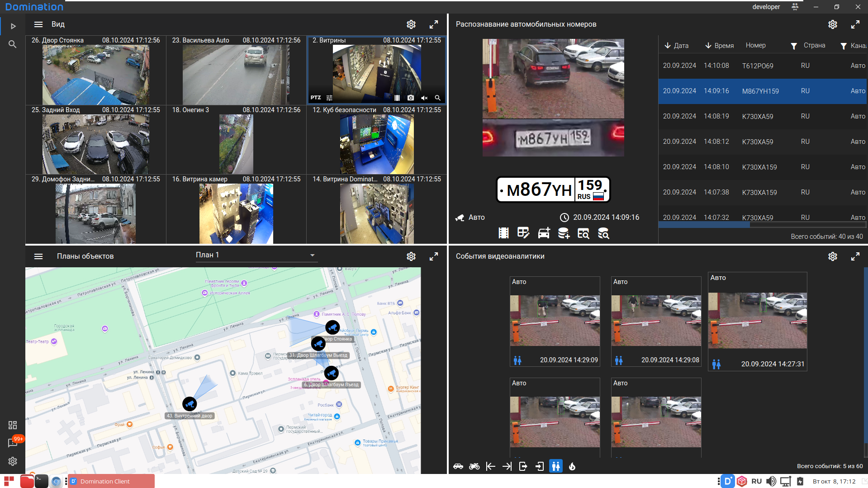Select camera 26. Двор Стоянка tile
868x488 pixels.
pyautogui.click(x=96, y=71)
